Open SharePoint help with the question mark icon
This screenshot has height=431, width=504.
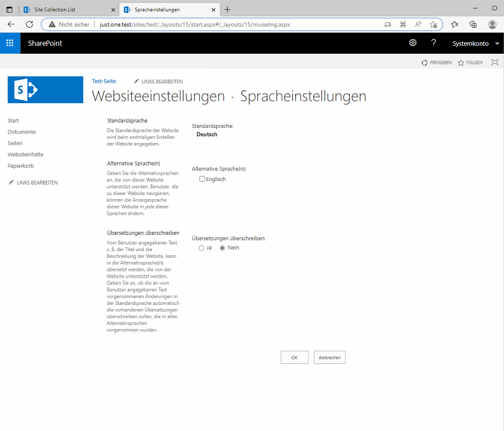pos(433,43)
